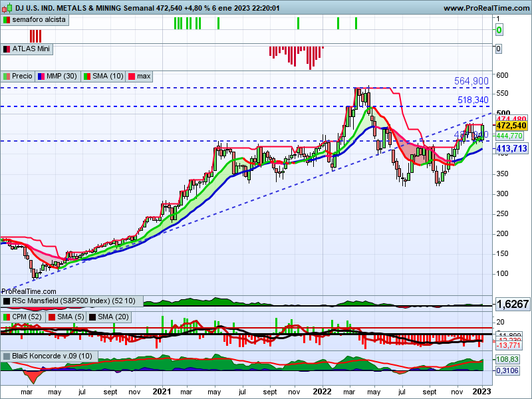Select the 518,340 horizontal line label
This screenshot has width=532, height=399.
click(x=473, y=100)
